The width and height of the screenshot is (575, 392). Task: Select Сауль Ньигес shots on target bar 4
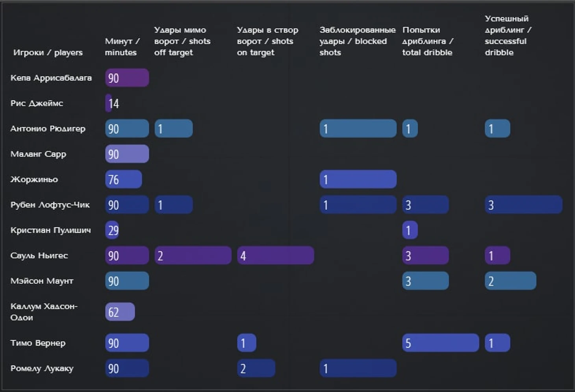tap(275, 256)
